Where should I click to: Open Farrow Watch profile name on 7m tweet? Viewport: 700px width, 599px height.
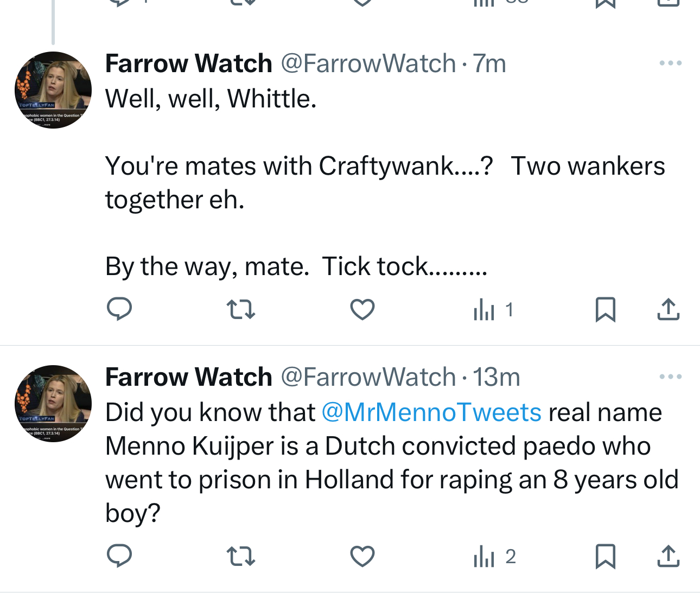(188, 63)
